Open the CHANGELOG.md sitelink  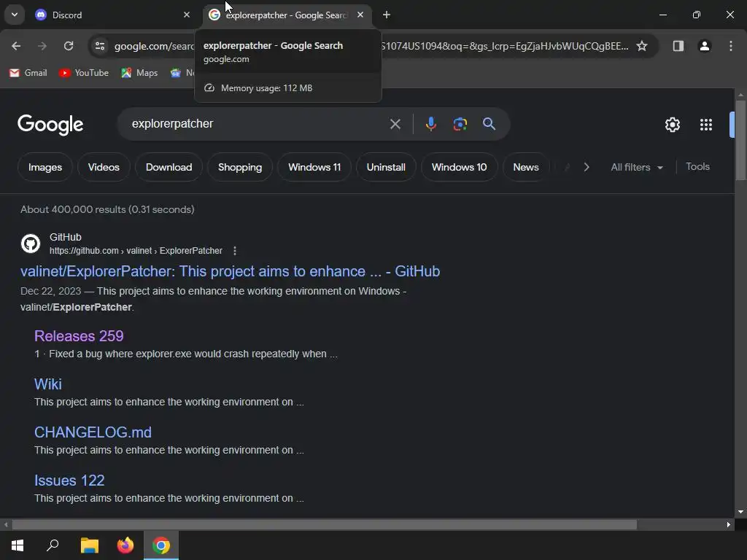click(x=93, y=432)
